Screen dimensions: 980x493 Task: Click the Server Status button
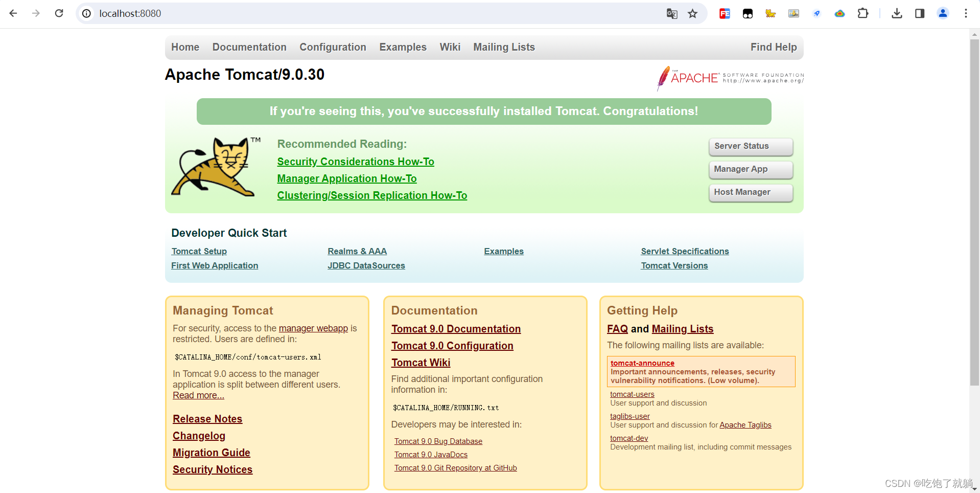[751, 146]
